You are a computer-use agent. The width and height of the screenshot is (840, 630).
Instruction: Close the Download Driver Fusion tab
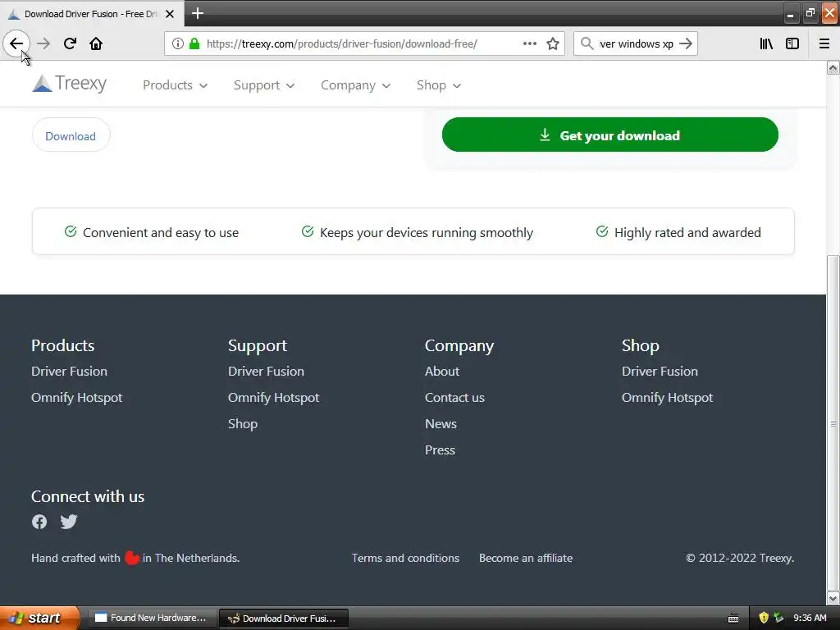(x=170, y=14)
